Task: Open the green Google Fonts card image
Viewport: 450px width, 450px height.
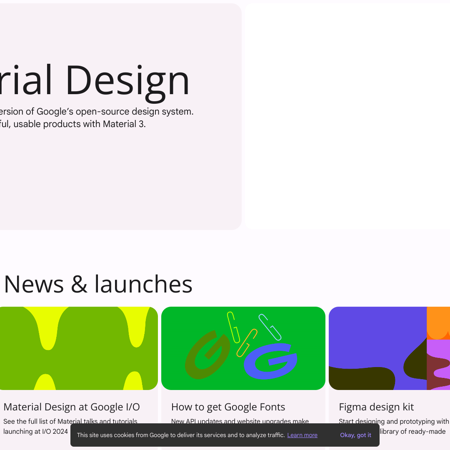Action: [x=243, y=348]
